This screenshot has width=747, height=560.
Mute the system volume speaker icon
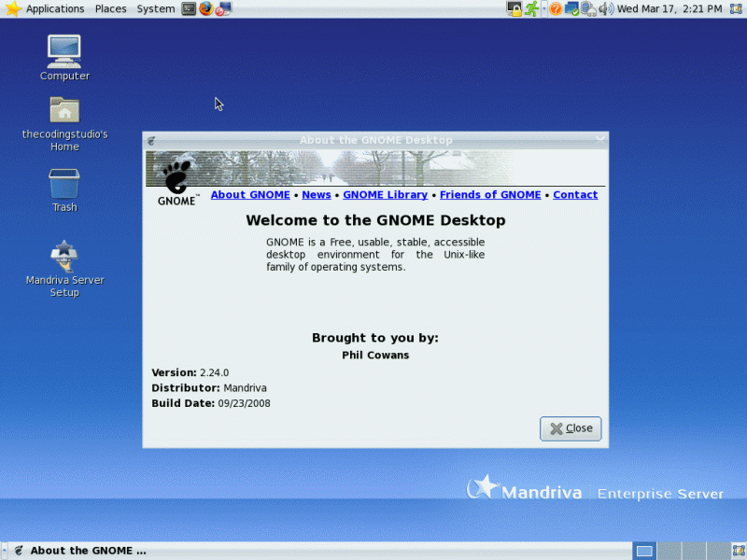click(x=607, y=8)
